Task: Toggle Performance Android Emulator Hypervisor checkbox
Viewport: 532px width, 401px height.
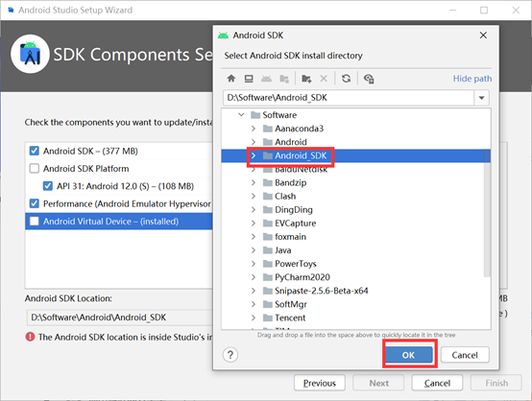Action: (x=35, y=203)
